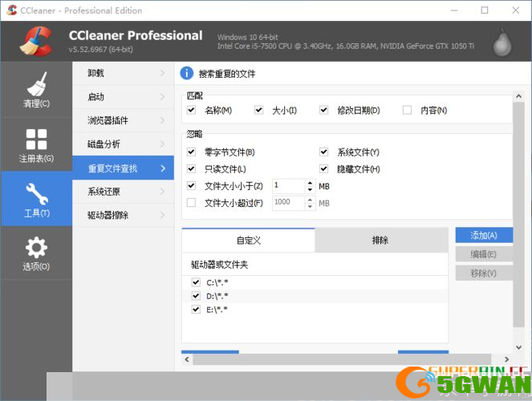Click the chevron next to 启动

163,97
